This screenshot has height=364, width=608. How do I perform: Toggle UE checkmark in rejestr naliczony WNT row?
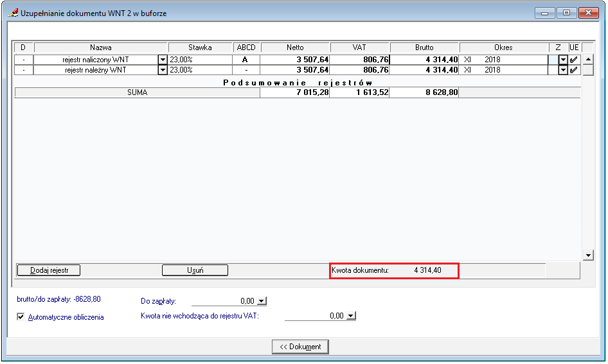coord(574,60)
